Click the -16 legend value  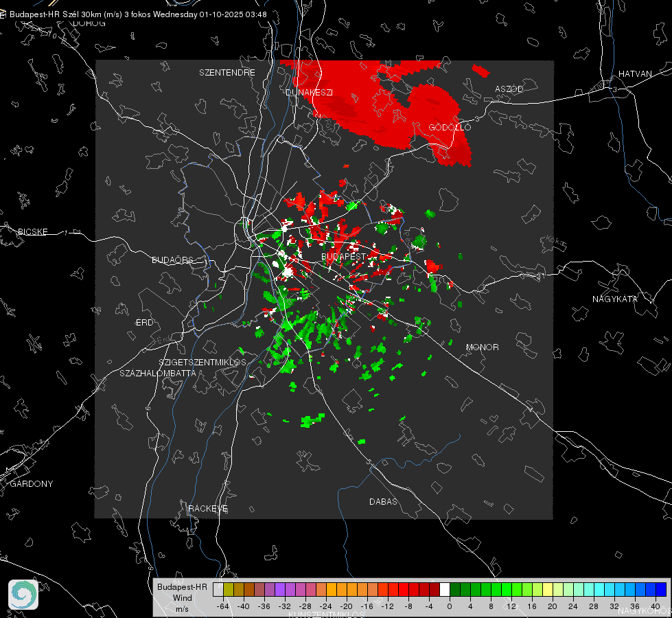coord(367,606)
